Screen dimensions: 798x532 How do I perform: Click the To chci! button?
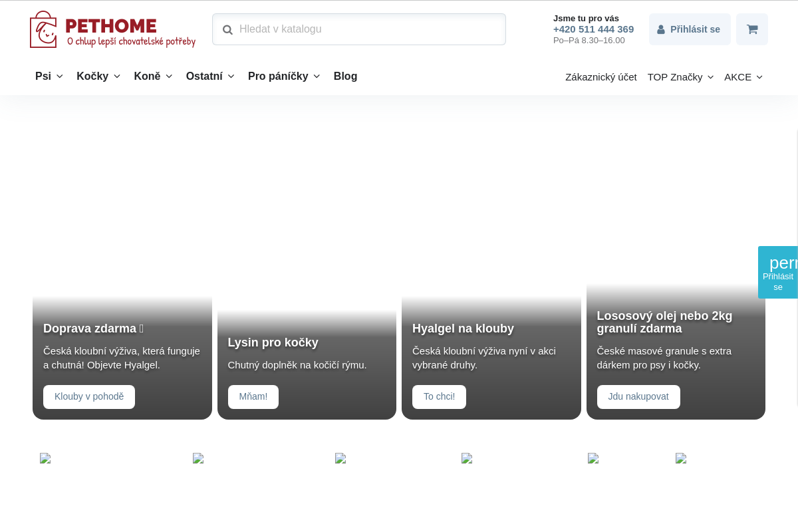coord(439,397)
